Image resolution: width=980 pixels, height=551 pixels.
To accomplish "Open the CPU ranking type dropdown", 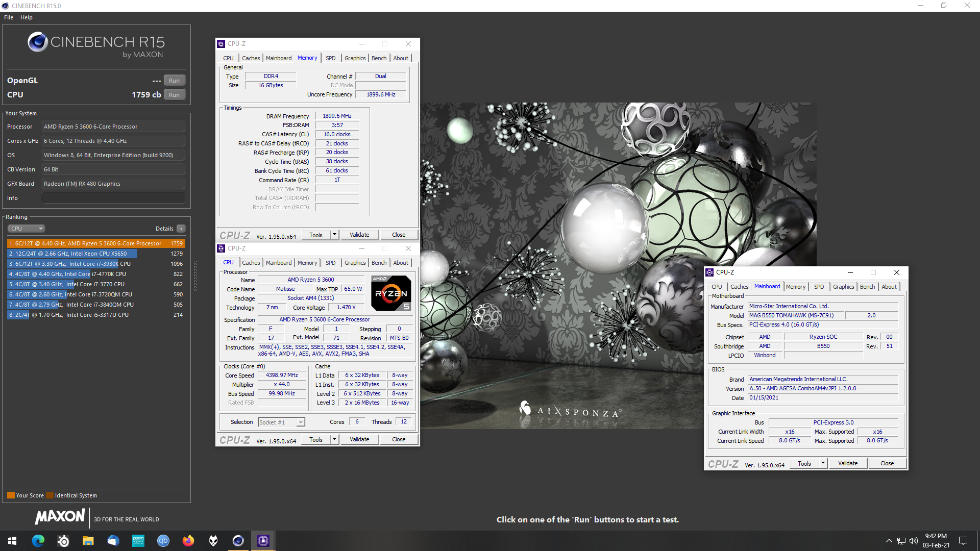I will coord(27,229).
